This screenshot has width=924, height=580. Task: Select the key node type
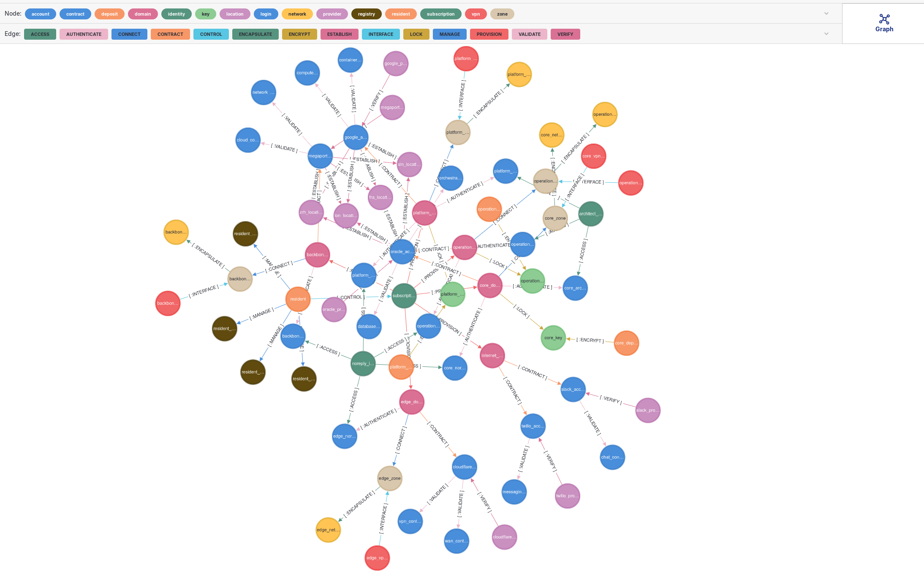tap(206, 14)
